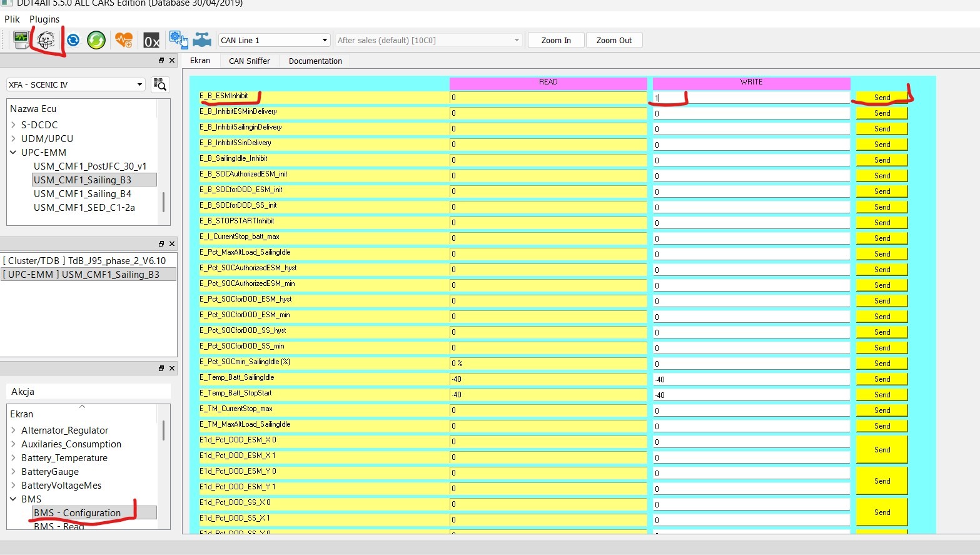This screenshot has width=980, height=555.
Task: Click Send button for E_B_ESMInhibit row
Action: coord(882,98)
